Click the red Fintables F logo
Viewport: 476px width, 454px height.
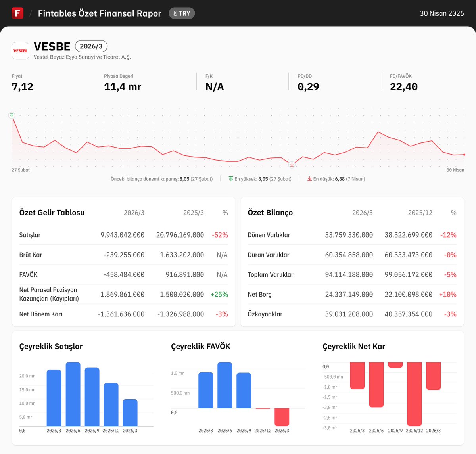pos(17,13)
